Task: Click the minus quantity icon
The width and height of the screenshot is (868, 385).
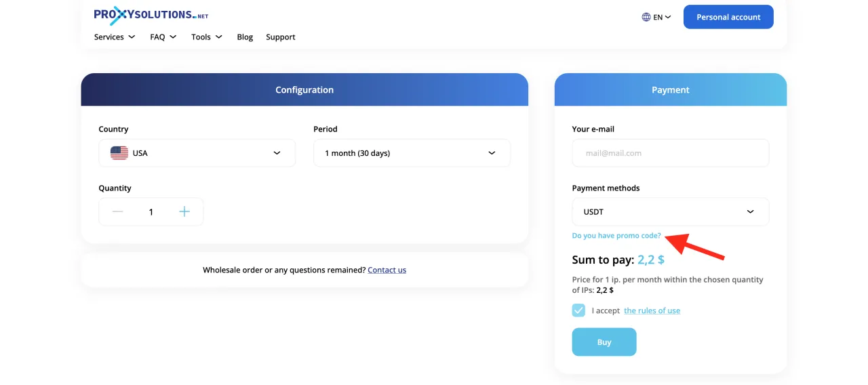Action: 118,211
